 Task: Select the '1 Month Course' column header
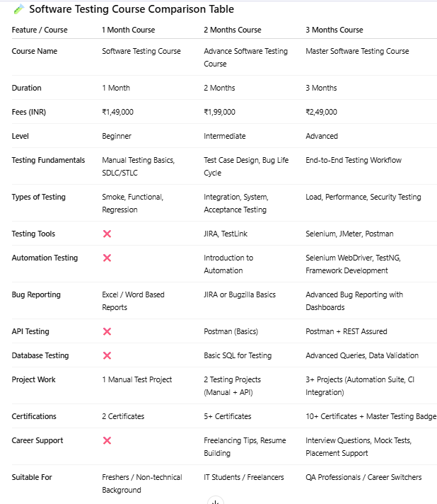pyautogui.click(x=128, y=30)
